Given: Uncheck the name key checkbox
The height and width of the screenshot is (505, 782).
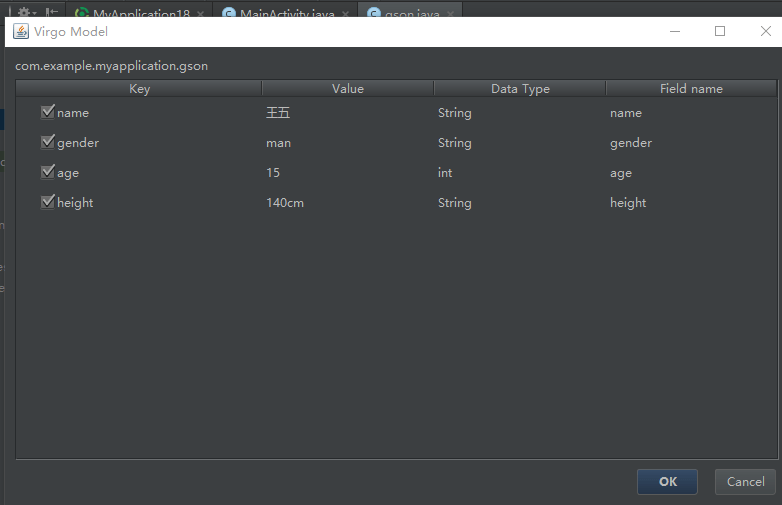Looking at the screenshot, I should pyautogui.click(x=47, y=112).
